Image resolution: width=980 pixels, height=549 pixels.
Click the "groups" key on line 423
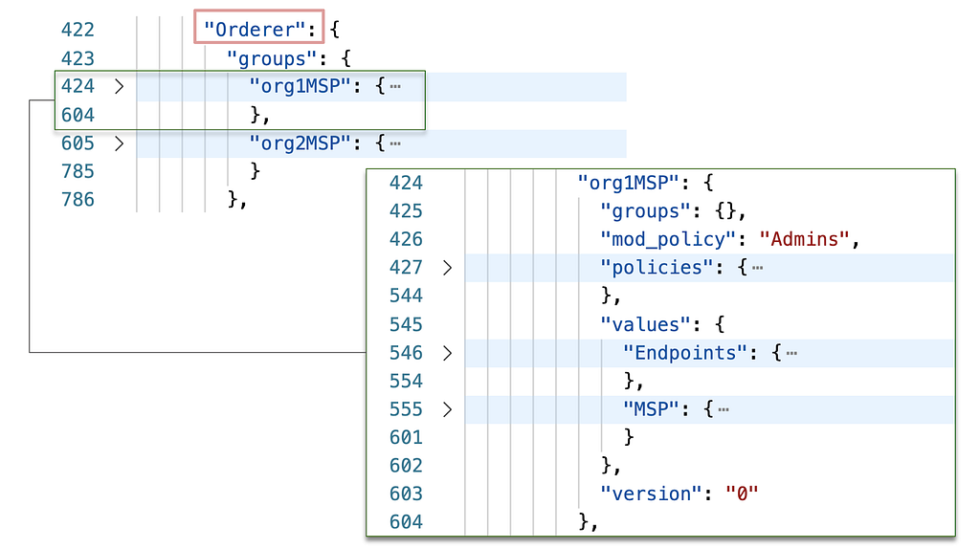272,58
